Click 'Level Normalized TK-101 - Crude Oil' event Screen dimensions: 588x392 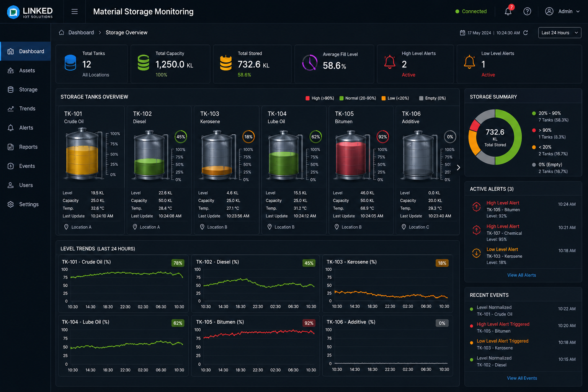tap(523, 311)
